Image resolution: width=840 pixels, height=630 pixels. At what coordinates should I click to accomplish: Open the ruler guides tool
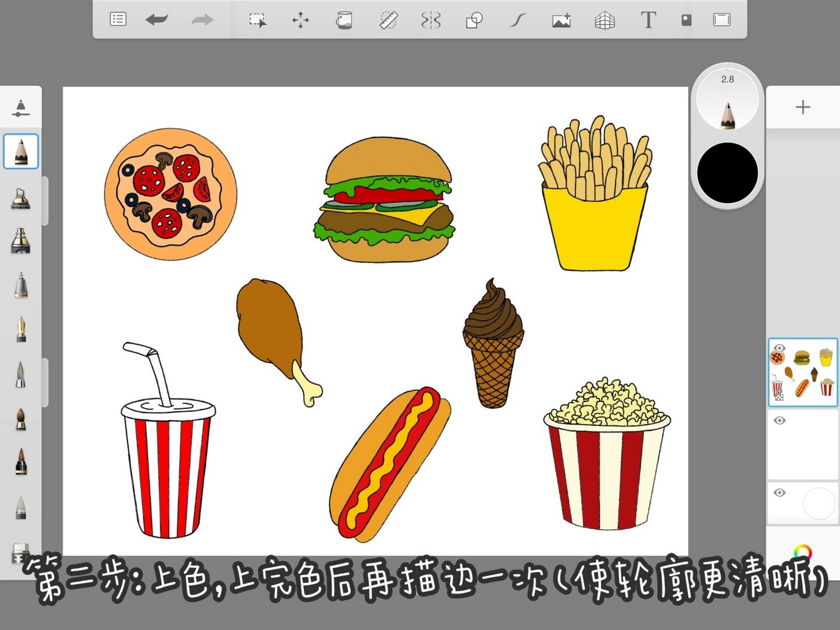tap(388, 20)
